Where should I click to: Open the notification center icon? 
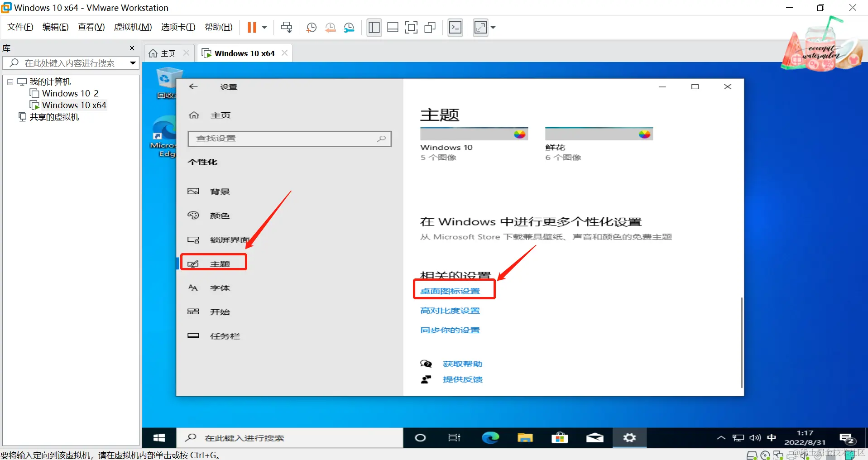847,439
